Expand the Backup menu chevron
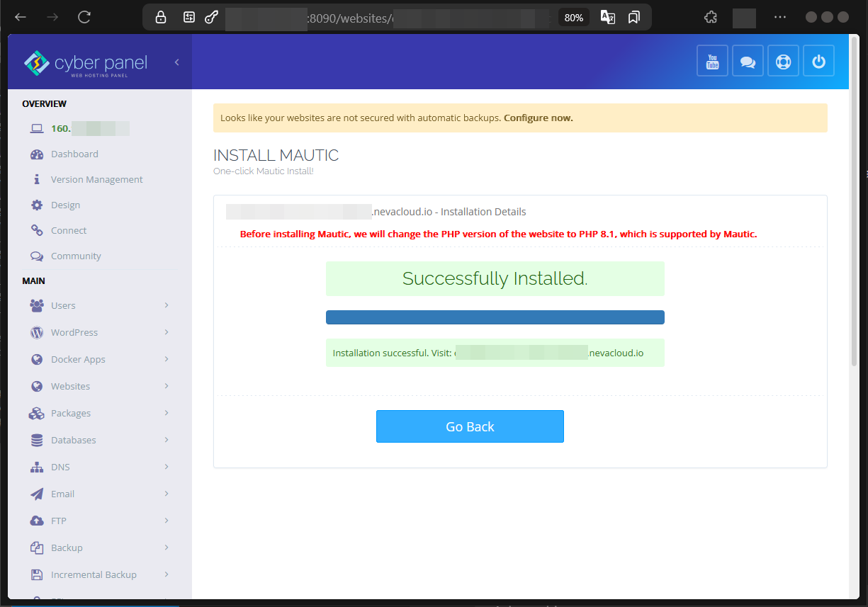Image resolution: width=868 pixels, height=607 pixels. 167,548
